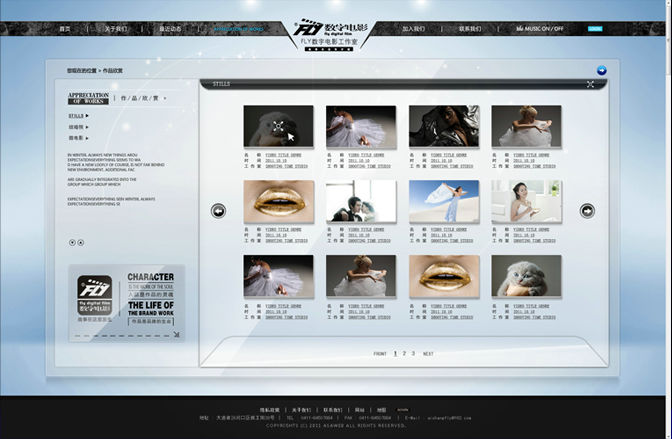Click the zoom icon on first thumbnail
The width and height of the screenshot is (672, 439).
click(x=276, y=127)
